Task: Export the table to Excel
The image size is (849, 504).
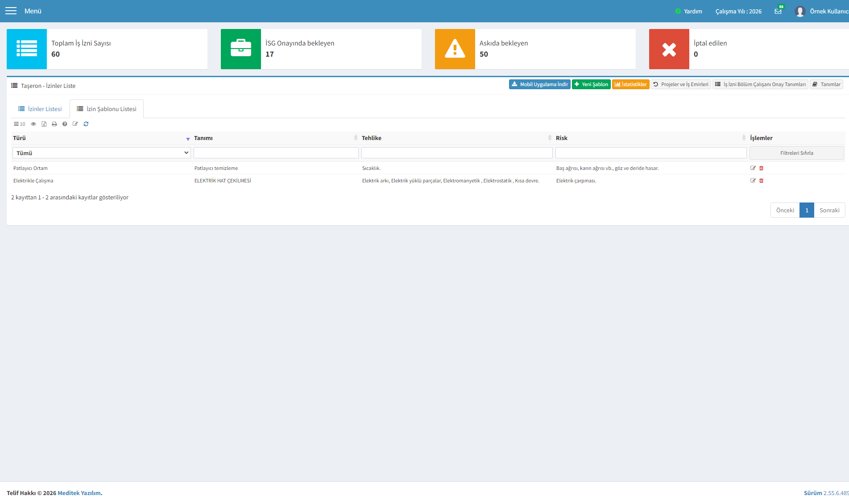Action: [44, 124]
